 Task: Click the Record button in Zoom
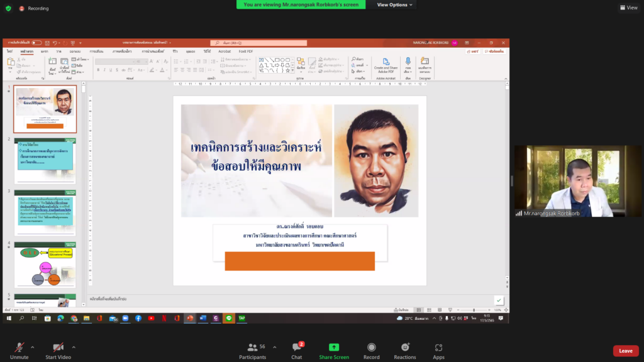click(371, 351)
